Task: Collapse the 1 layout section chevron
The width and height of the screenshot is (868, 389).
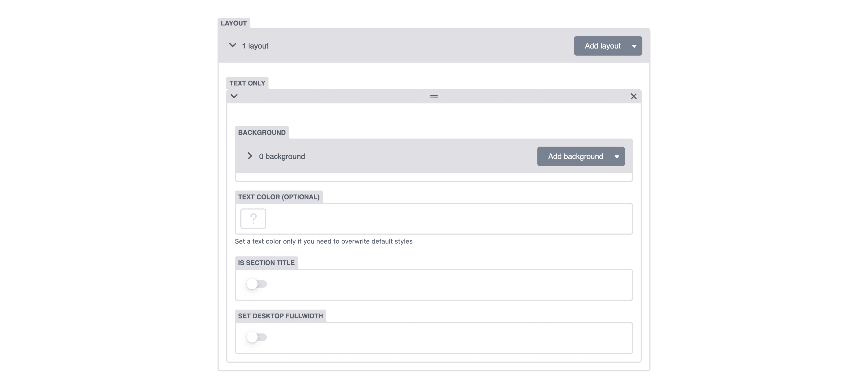Action: coord(233,45)
